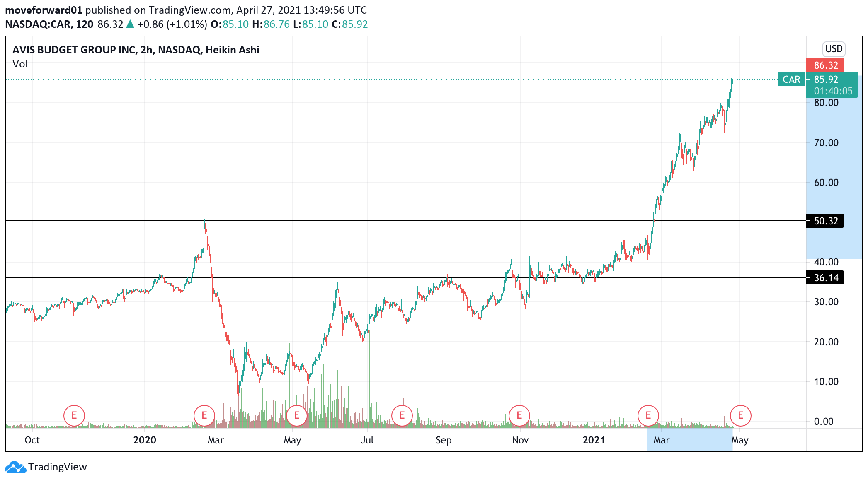Screen dimensions: 868x482
Task: Click the close value C:85.92 in header
Action: (x=350, y=24)
